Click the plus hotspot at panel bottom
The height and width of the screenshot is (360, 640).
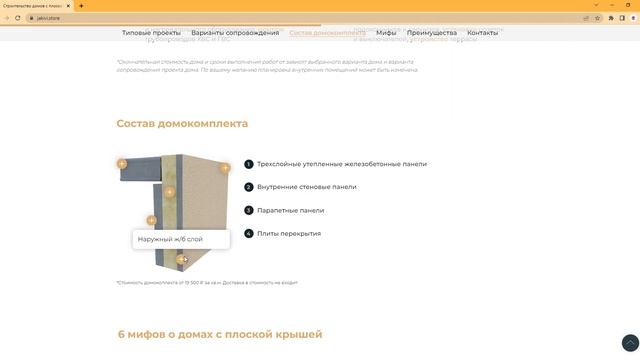tap(181, 259)
